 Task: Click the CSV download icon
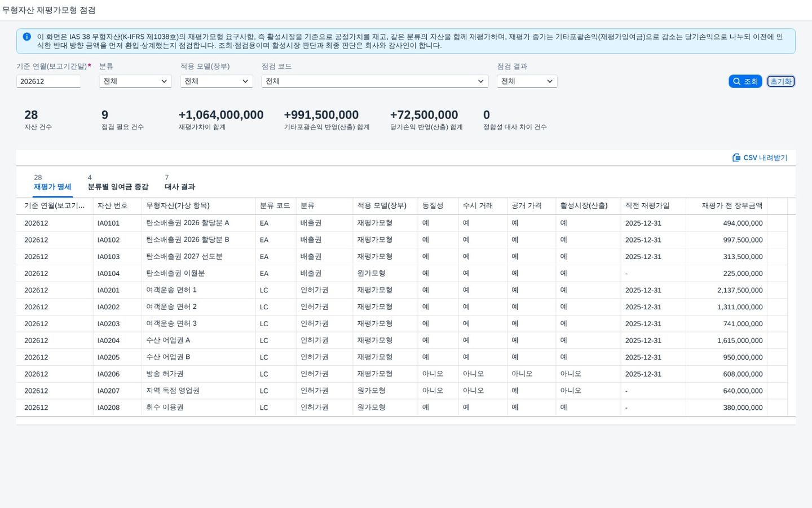pos(736,157)
